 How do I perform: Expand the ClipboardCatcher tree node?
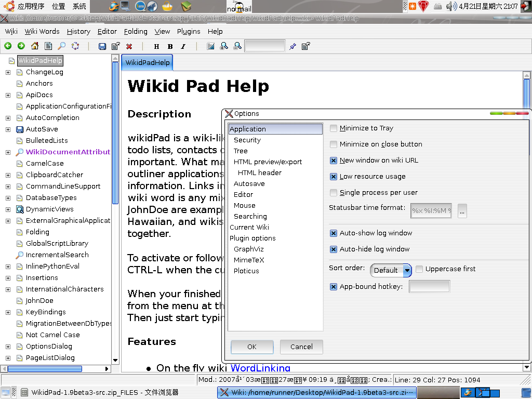click(x=8, y=175)
